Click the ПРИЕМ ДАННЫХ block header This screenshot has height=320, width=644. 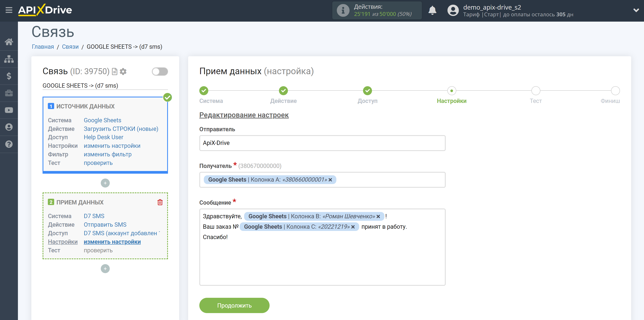point(80,202)
